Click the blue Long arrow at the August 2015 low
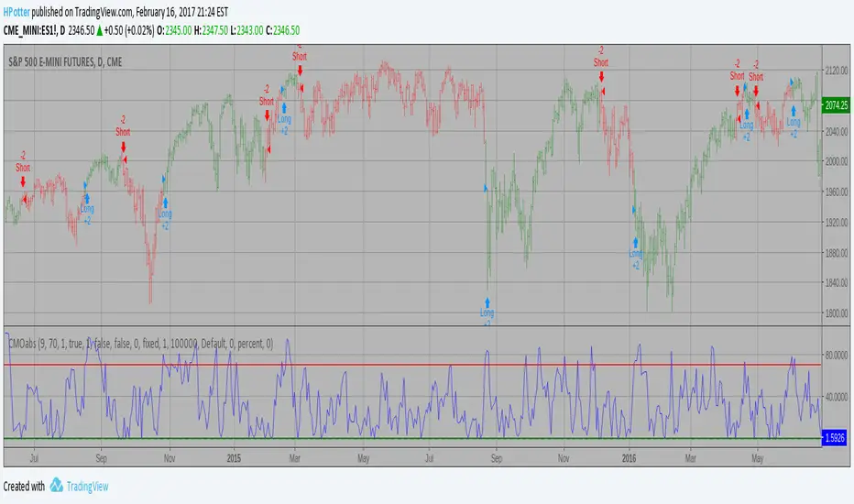The width and height of the screenshot is (854, 504). pyautogui.click(x=487, y=303)
